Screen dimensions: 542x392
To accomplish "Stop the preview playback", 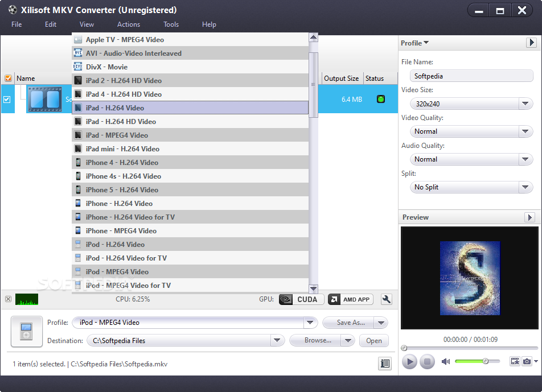I will coord(427,362).
